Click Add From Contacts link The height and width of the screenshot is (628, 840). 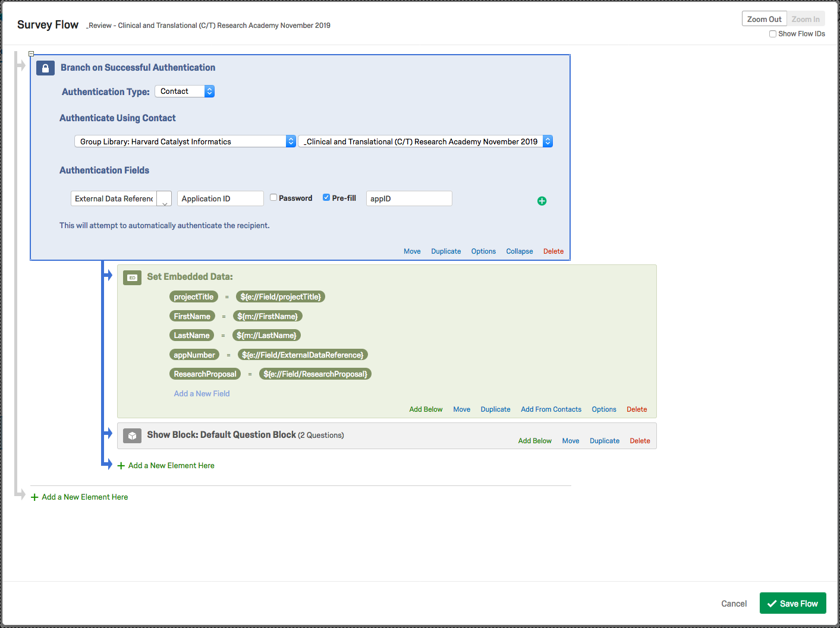[x=551, y=409]
